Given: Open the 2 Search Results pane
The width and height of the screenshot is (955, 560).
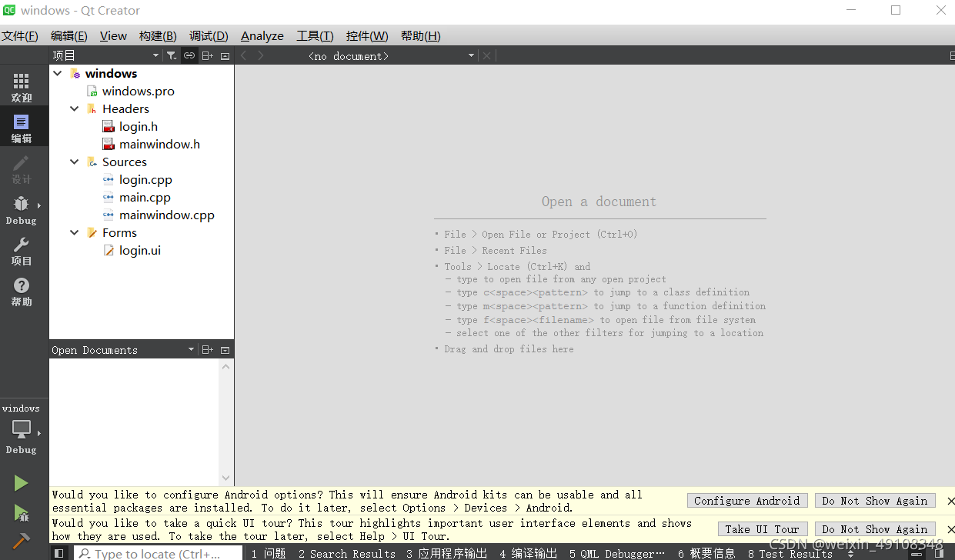Looking at the screenshot, I should pyautogui.click(x=347, y=553).
